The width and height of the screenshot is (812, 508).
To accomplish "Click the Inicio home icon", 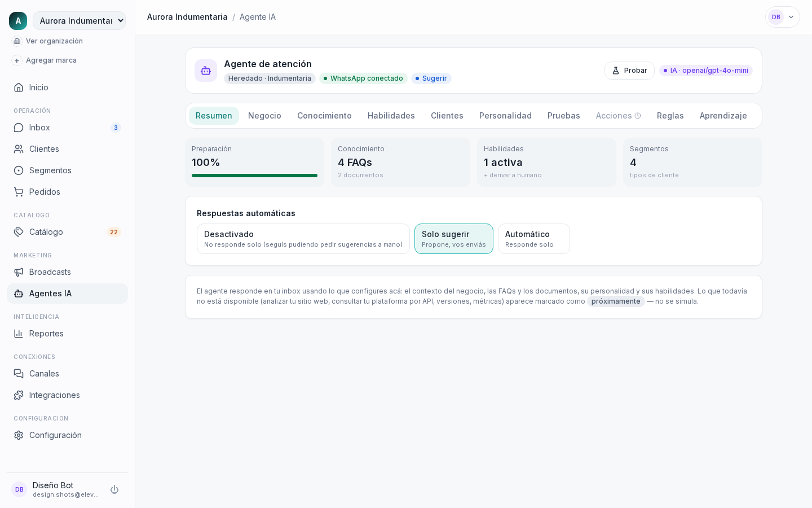I will tap(19, 87).
